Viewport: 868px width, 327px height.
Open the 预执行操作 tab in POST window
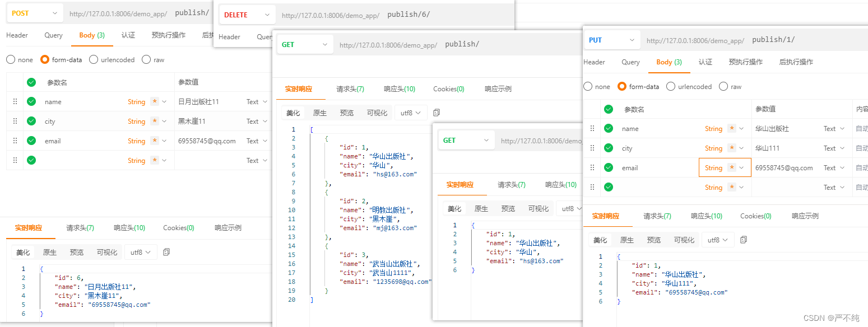(x=169, y=35)
